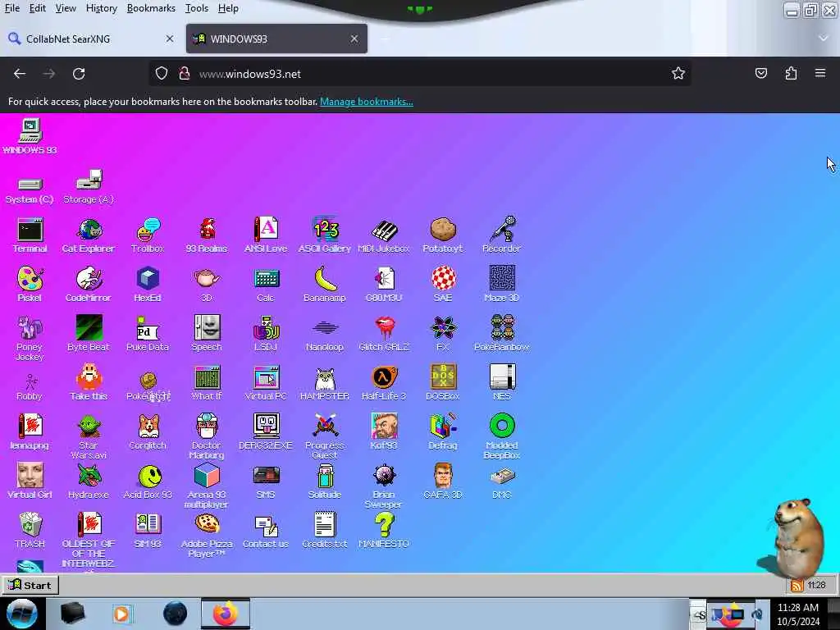Open HAMPSTER hamster icon

[x=325, y=383]
